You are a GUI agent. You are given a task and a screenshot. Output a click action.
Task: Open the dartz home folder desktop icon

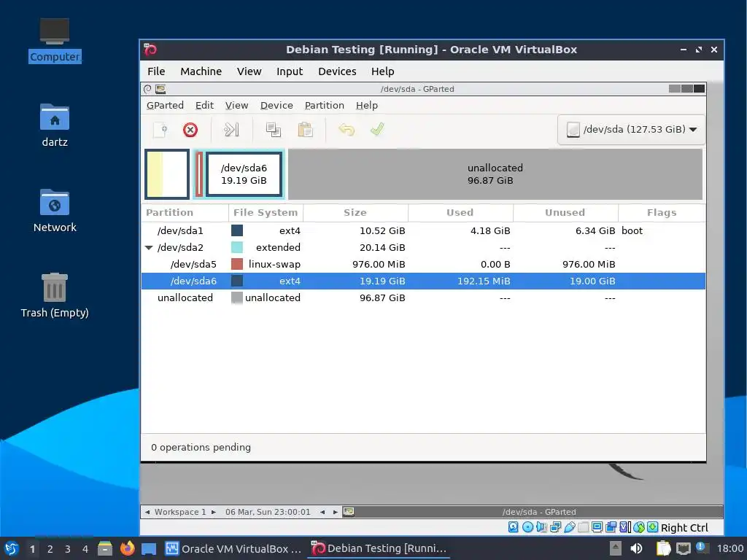(x=55, y=125)
